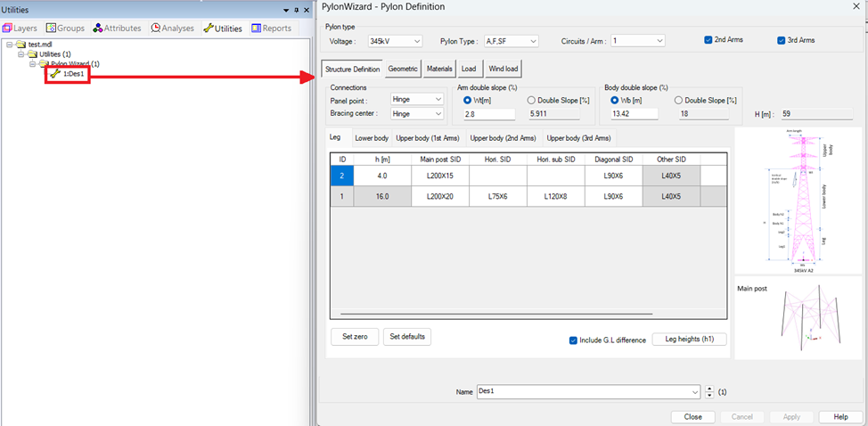868x426 pixels.
Task: Switch to the Groups panel icon
Action: coord(51,29)
